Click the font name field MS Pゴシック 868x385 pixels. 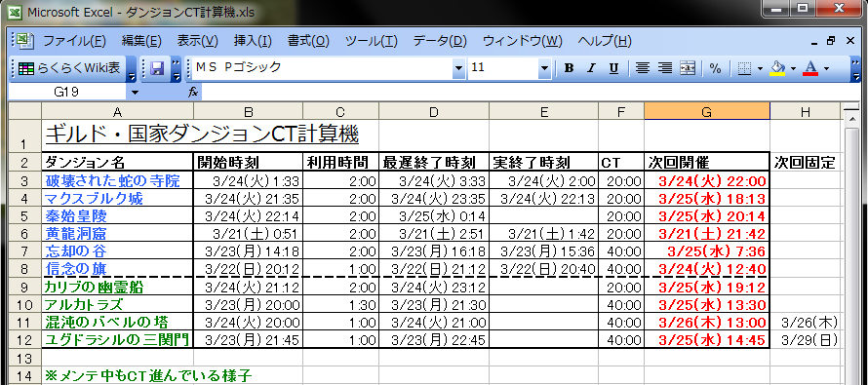[321, 68]
